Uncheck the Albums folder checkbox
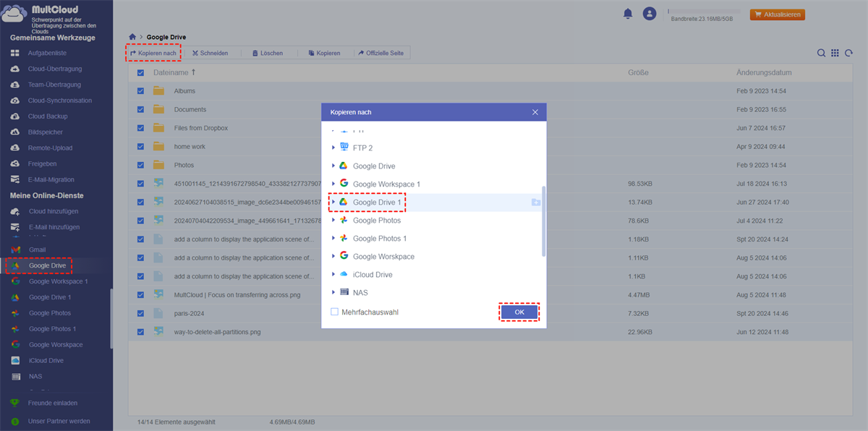This screenshot has height=431, width=868. pos(140,91)
